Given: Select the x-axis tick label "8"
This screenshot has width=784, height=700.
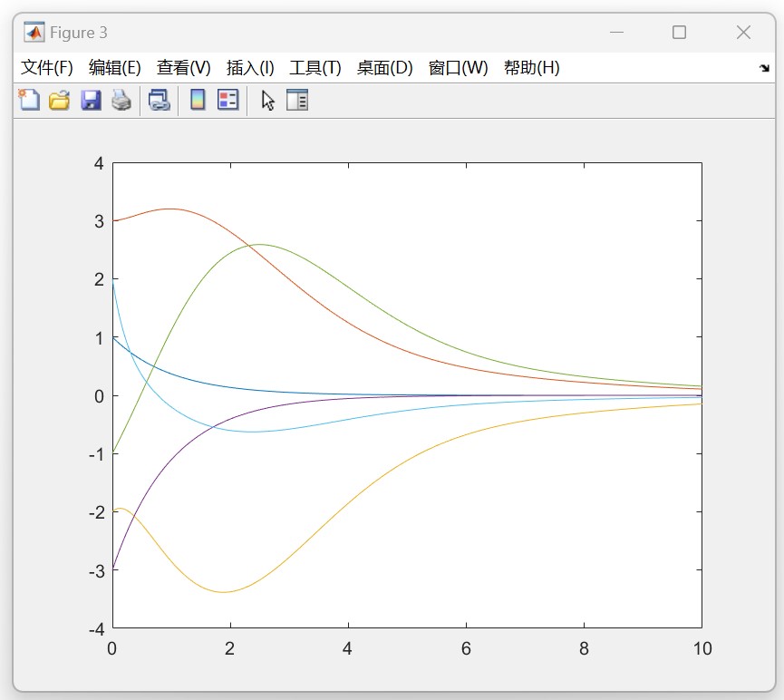Looking at the screenshot, I should [x=584, y=648].
